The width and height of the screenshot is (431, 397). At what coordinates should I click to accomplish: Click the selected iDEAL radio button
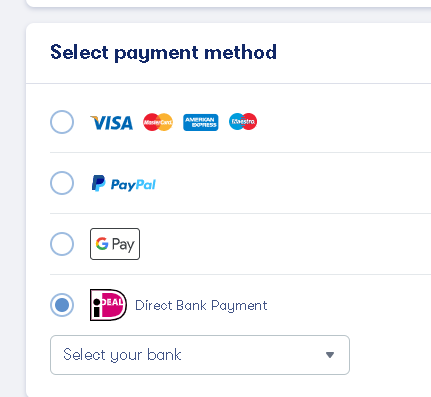click(62, 305)
